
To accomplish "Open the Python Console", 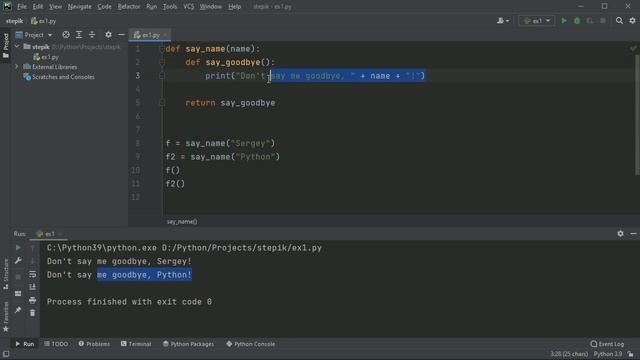I will point(251,344).
